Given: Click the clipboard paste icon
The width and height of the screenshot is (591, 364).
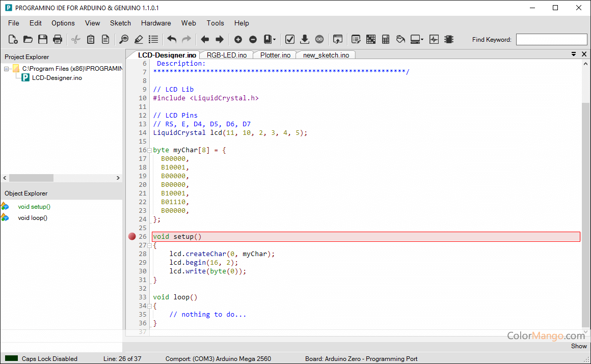Looking at the screenshot, I should (91, 39).
